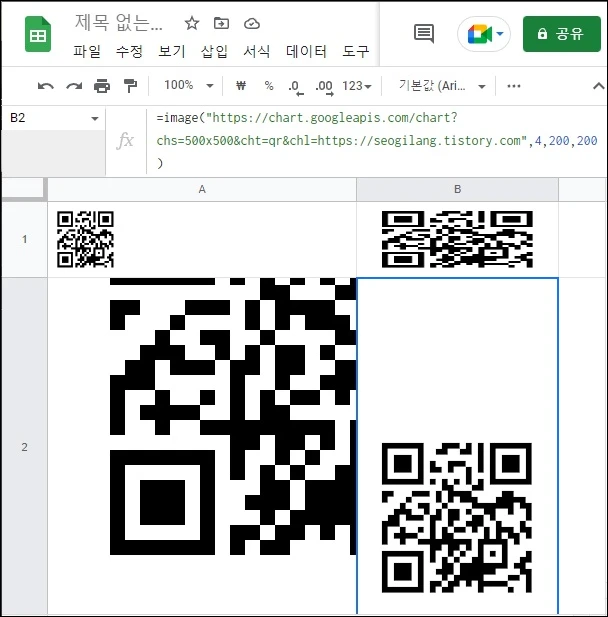Undo the last action
The height and width of the screenshot is (617, 608).
tap(46, 86)
